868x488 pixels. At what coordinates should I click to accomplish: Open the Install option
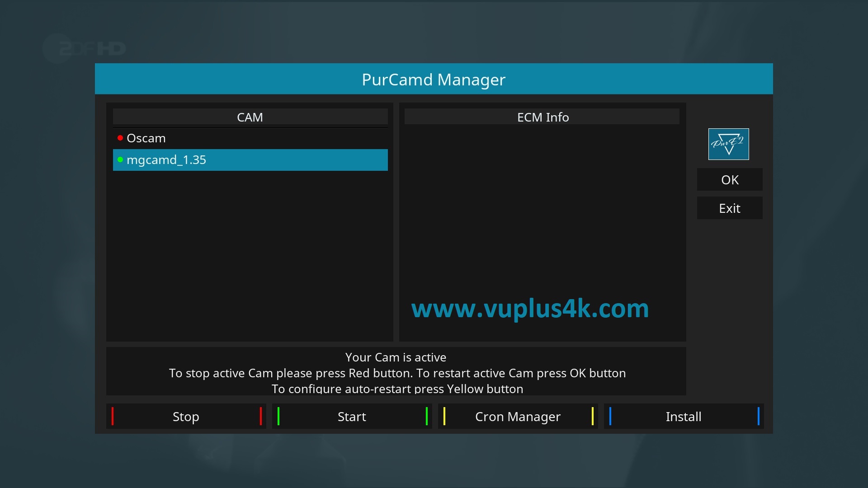tap(684, 416)
